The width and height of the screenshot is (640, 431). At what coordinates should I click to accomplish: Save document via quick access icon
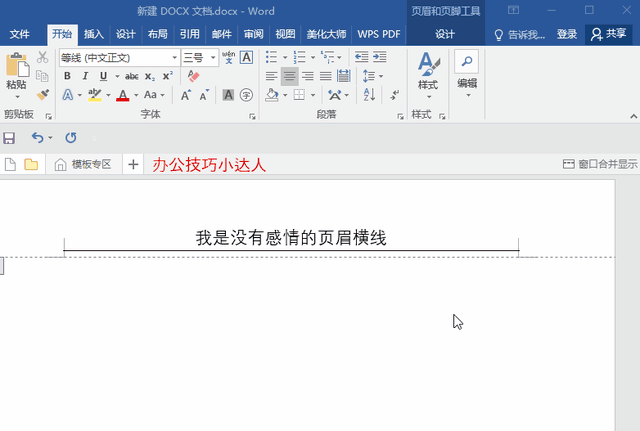pos(9,138)
